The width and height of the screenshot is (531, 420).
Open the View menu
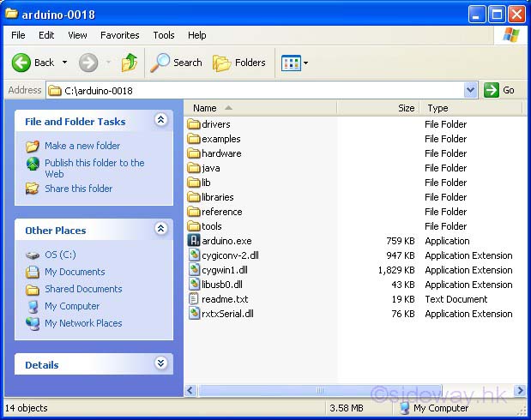(77, 35)
